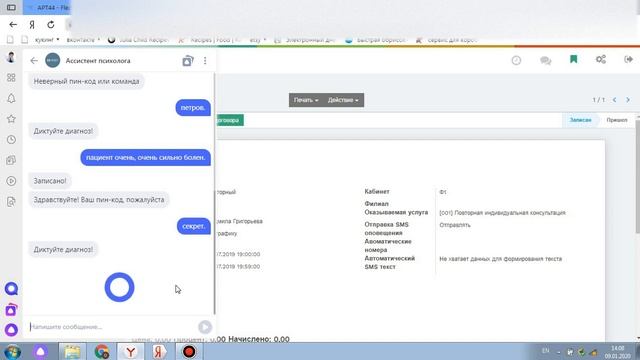640x360 pixels.
Task: Go to the previous record with the pager arrow
Action: click(x=614, y=100)
